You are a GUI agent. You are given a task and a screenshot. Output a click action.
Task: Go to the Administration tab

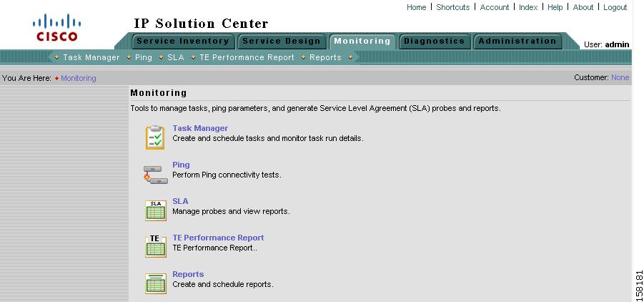point(517,41)
